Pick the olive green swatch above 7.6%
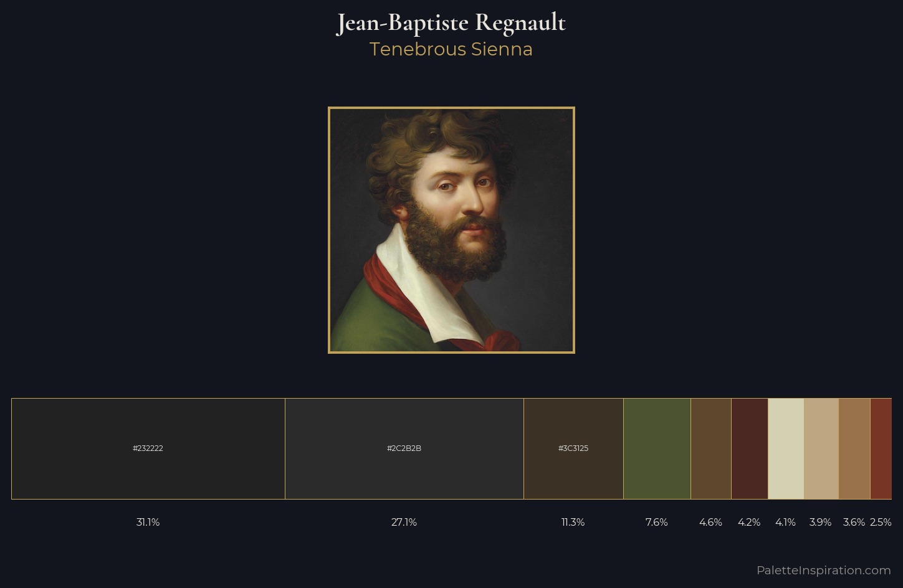903x588 pixels. tap(657, 448)
